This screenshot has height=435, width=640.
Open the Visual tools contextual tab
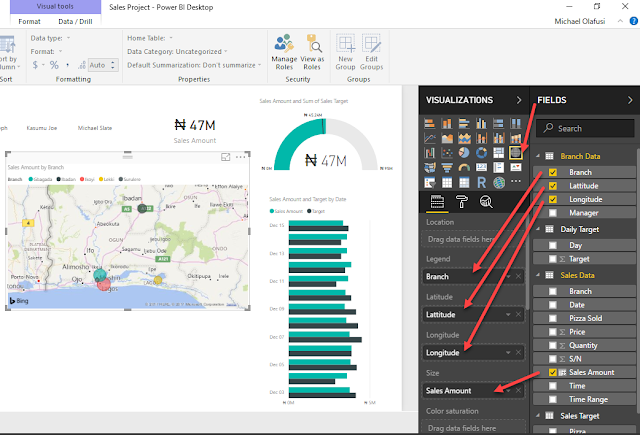55,7
